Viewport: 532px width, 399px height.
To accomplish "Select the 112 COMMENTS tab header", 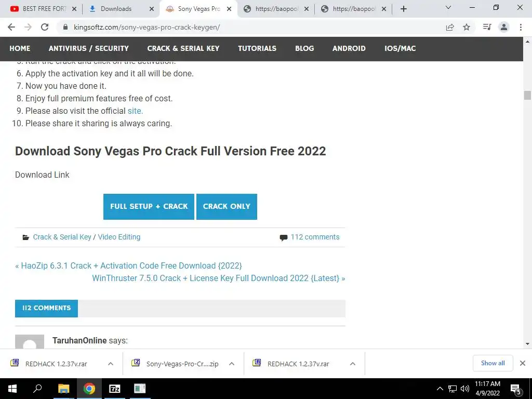I will (x=46, y=309).
